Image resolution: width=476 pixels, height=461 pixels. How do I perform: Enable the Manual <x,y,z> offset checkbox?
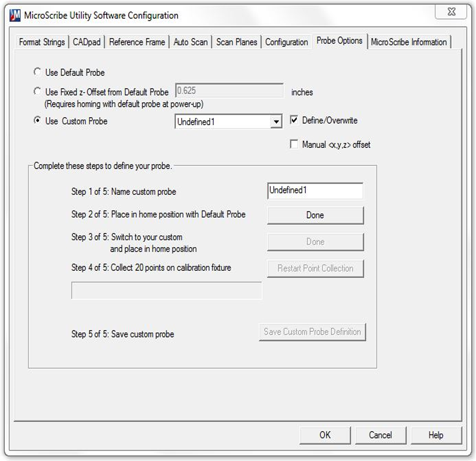294,144
